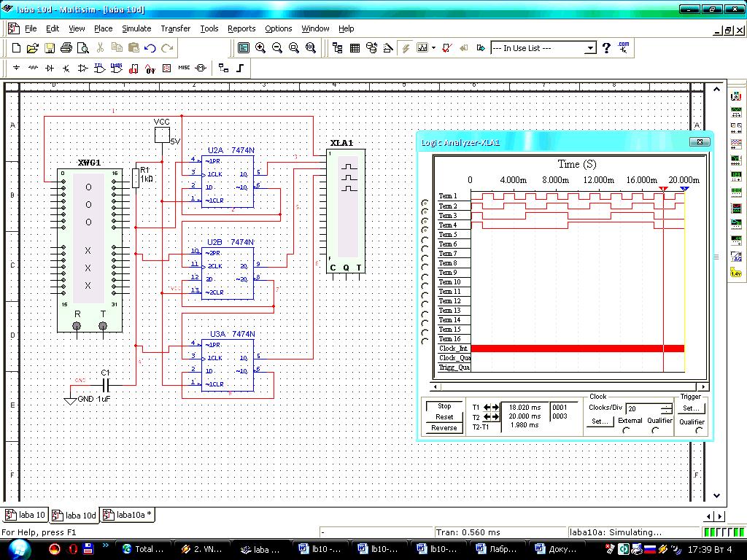Select the External clock radio button

(x=626, y=430)
